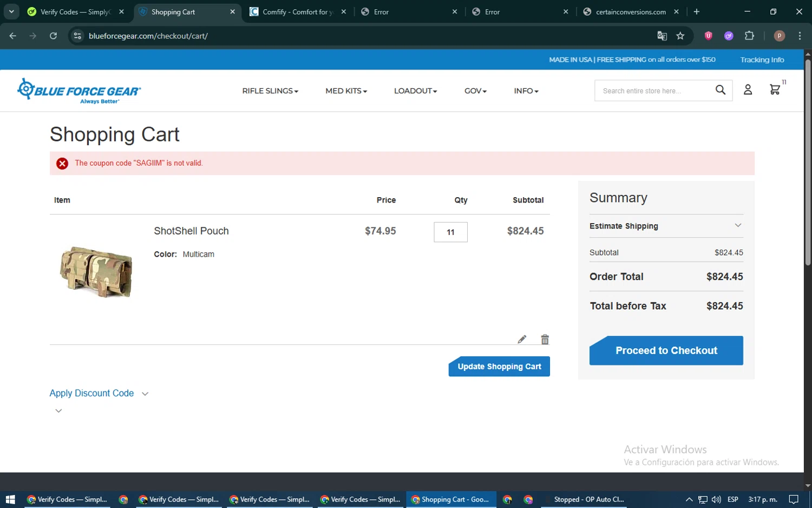Remove ShotShell Pouch with trash icon

pyautogui.click(x=545, y=340)
